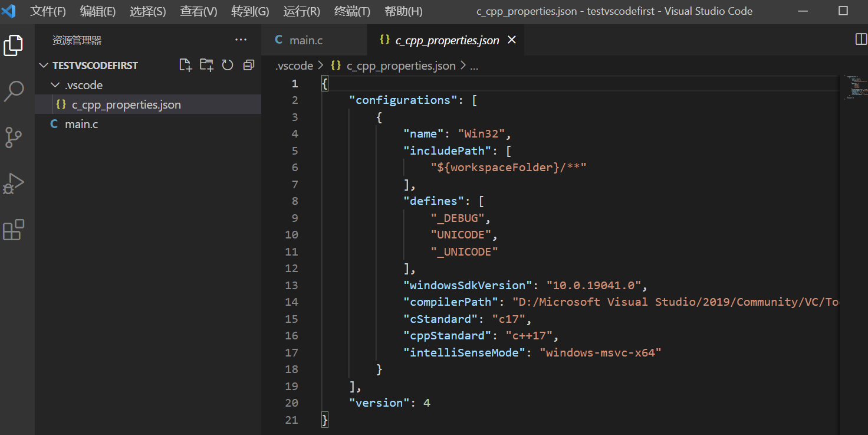Maximize the Visual Studio Code window
Image resolution: width=868 pixels, height=435 pixels.
click(843, 11)
